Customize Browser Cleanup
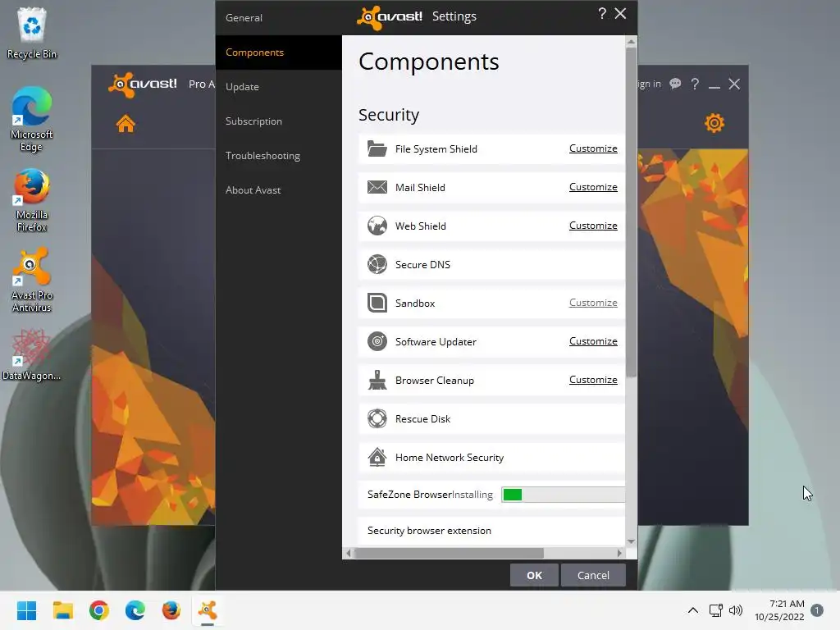The width and height of the screenshot is (840, 630). pos(593,380)
